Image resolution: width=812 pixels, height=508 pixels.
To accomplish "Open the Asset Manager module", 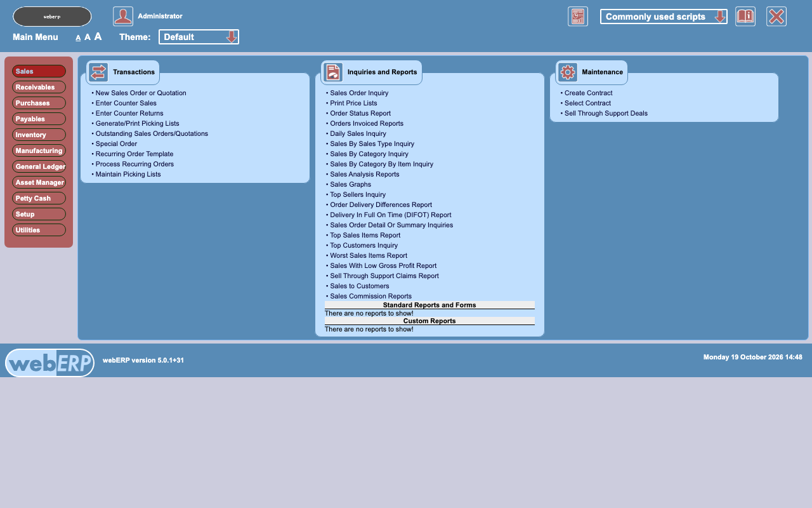I will pos(39,182).
